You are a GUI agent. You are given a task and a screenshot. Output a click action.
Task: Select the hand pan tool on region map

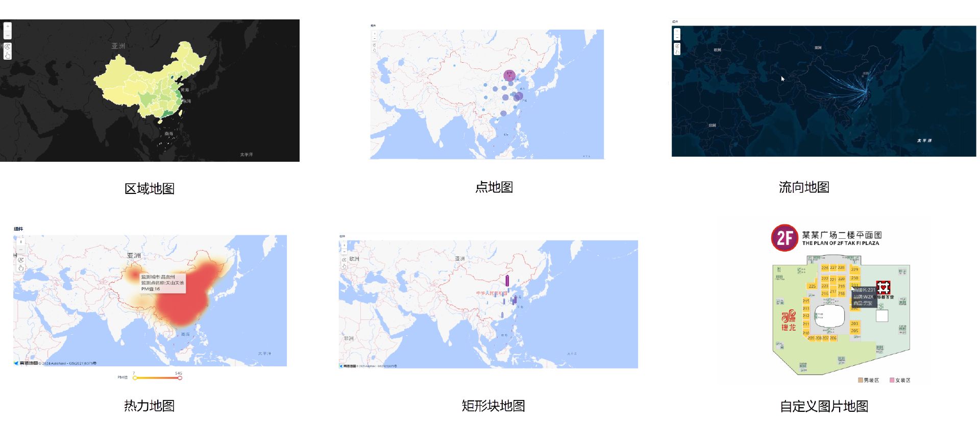coord(8,56)
